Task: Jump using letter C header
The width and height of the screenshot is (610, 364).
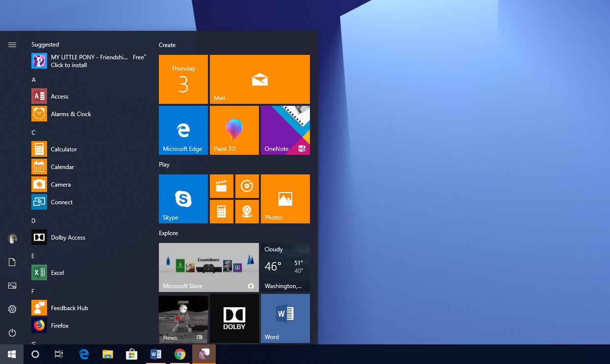Action: click(x=34, y=133)
